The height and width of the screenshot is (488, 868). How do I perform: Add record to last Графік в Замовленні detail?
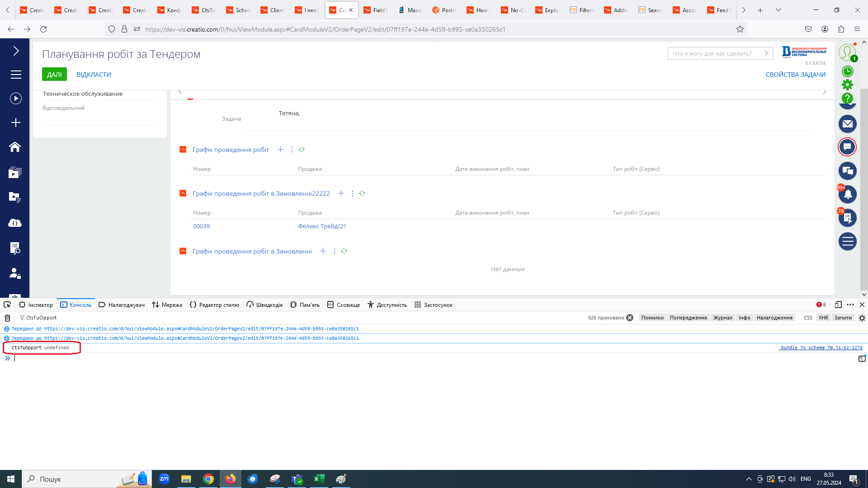[x=323, y=251]
